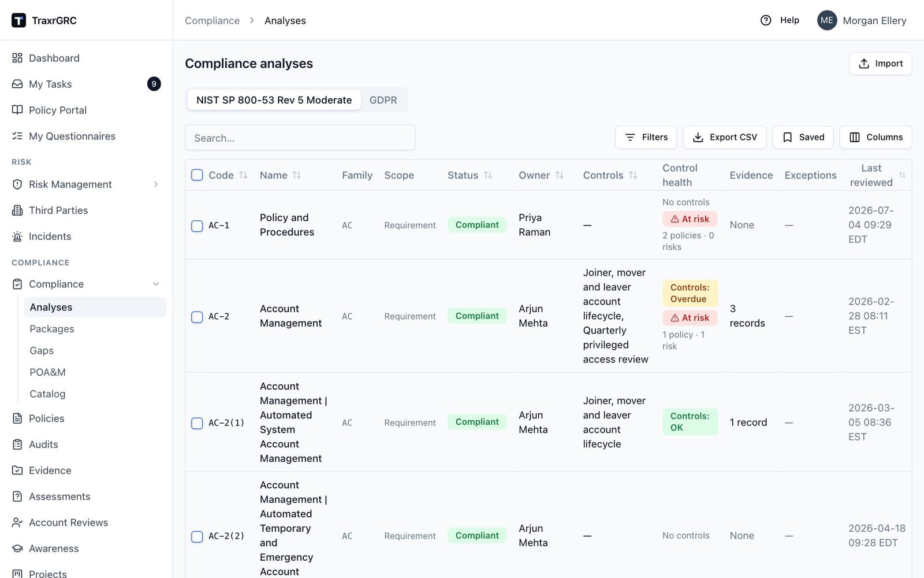Open Awareness graduation cap icon
Image resolution: width=924 pixels, height=578 pixels.
pyautogui.click(x=17, y=549)
